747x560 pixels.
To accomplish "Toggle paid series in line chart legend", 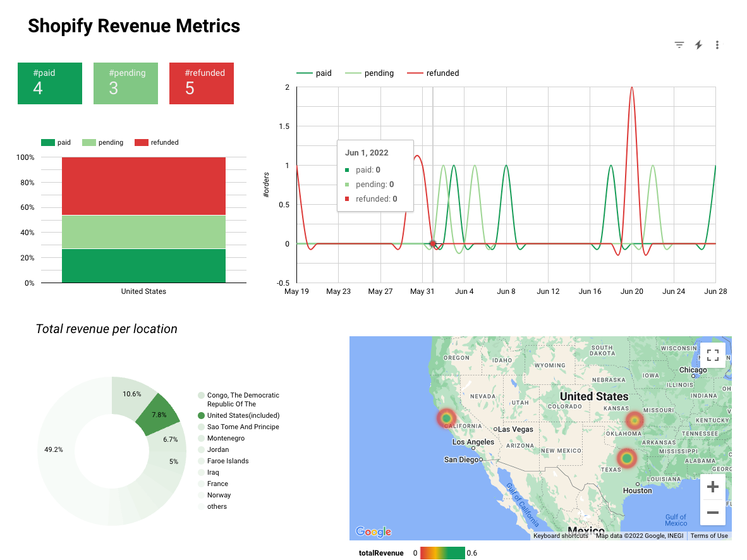I will [x=314, y=73].
